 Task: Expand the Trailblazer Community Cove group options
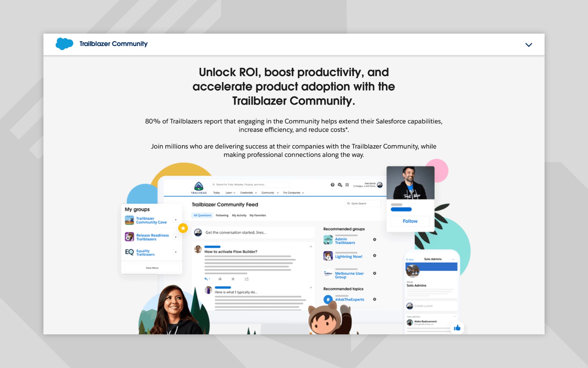point(176,220)
